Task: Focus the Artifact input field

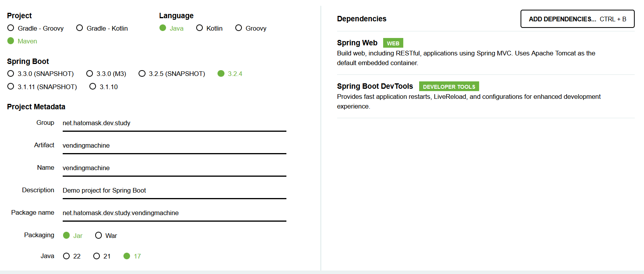Action: (174, 145)
